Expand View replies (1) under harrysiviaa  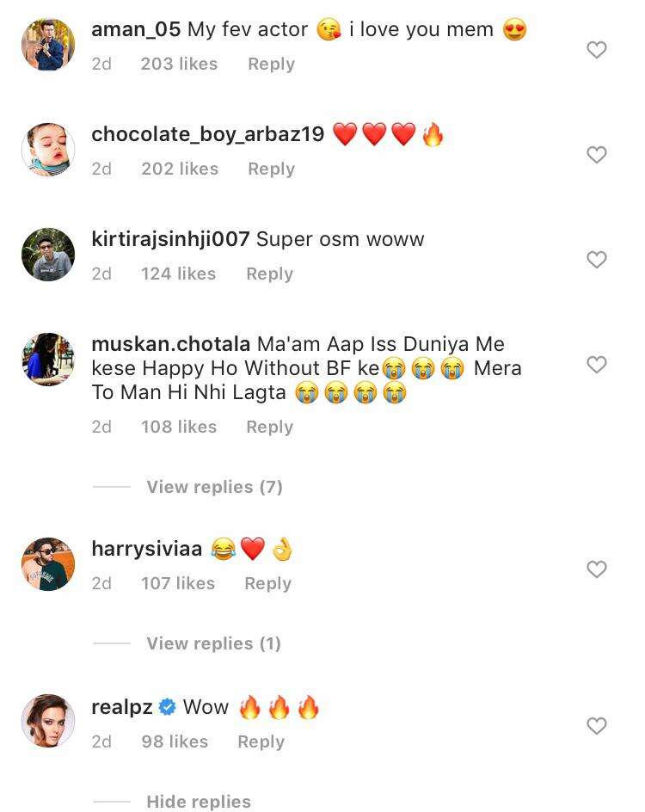coord(213,643)
